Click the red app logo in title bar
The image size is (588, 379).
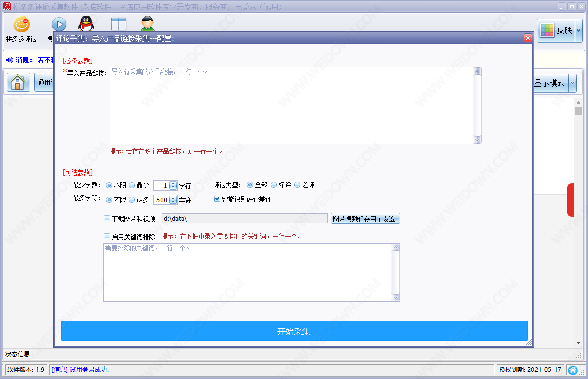(7, 6)
